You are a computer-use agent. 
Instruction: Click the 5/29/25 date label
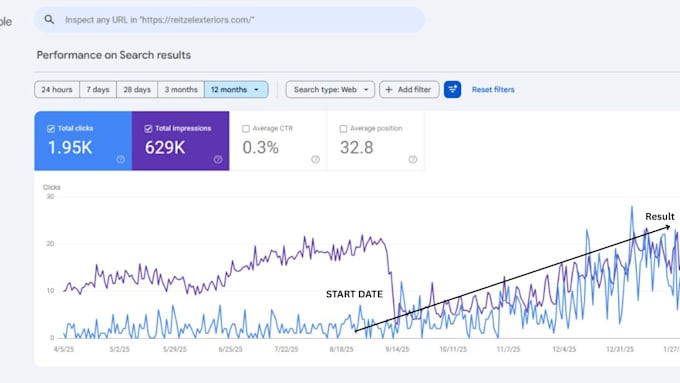175,349
